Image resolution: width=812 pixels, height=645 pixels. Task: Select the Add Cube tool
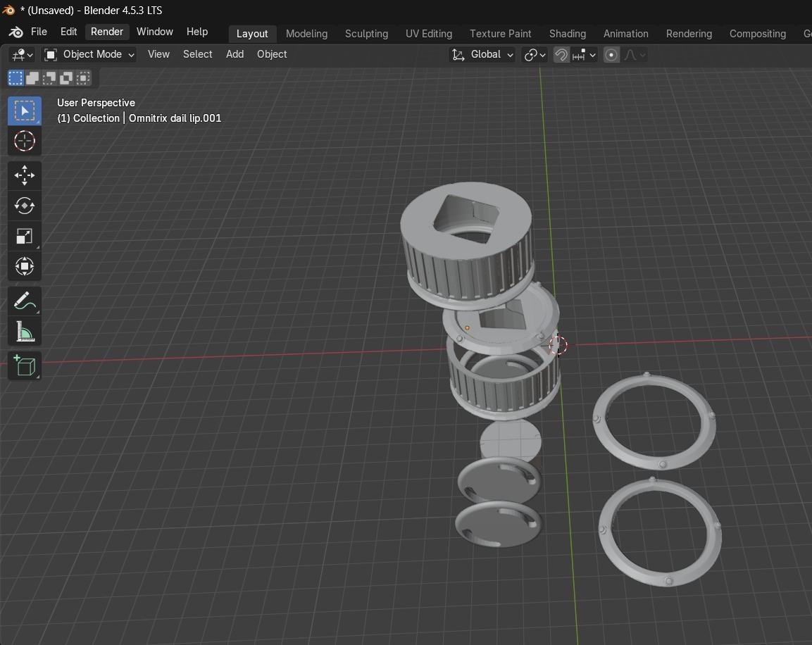point(25,365)
